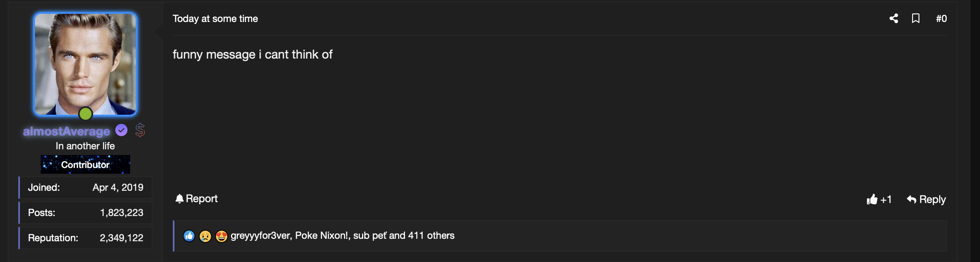Click the dollar sign donor badge

point(140,130)
